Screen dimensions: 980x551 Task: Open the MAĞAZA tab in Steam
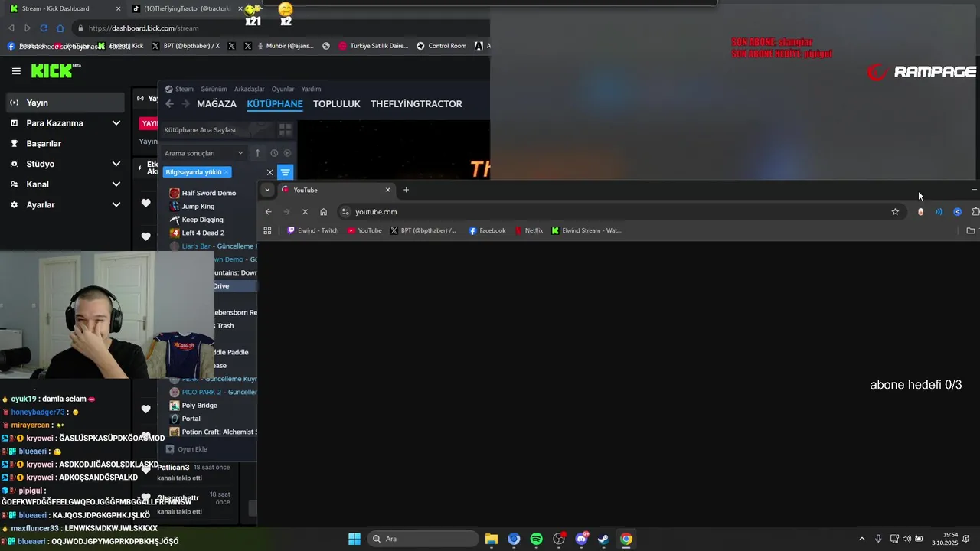click(217, 104)
